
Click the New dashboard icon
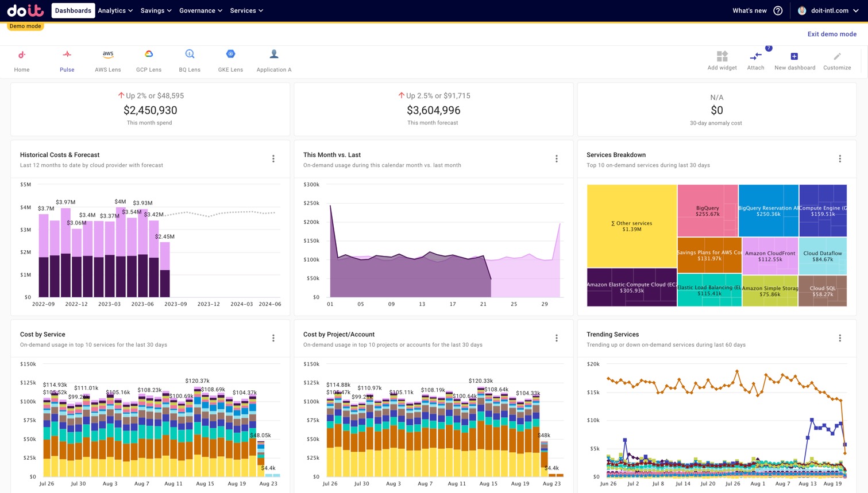(794, 60)
